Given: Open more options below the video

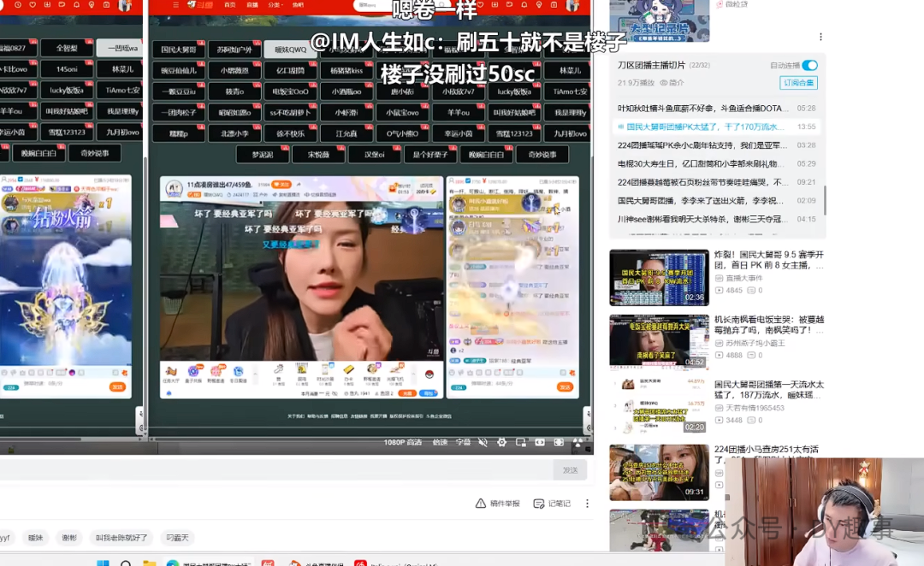Looking at the screenshot, I should (x=587, y=504).
